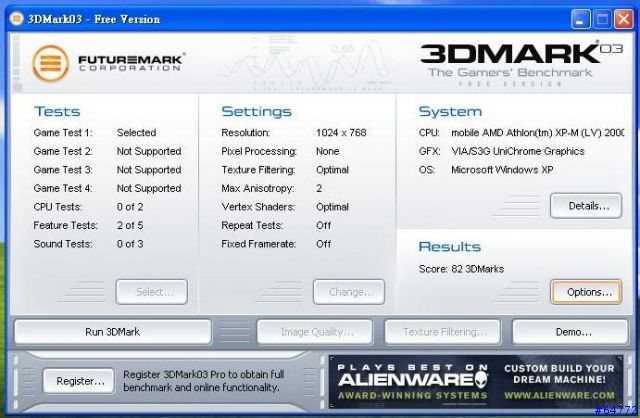This screenshot has height=418, width=640.
Task: Click the resolution value '1024 x 768'
Action: click(341, 133)
